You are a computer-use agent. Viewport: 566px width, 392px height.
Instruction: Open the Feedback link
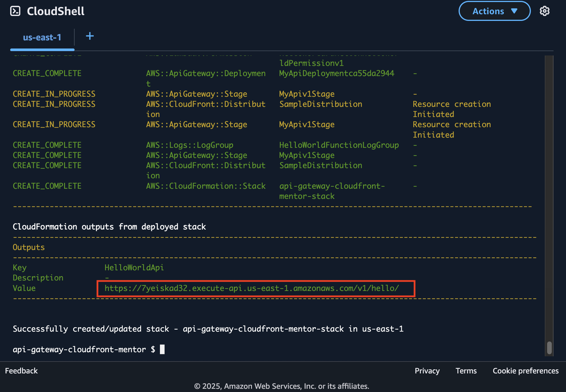pos(21,371)
